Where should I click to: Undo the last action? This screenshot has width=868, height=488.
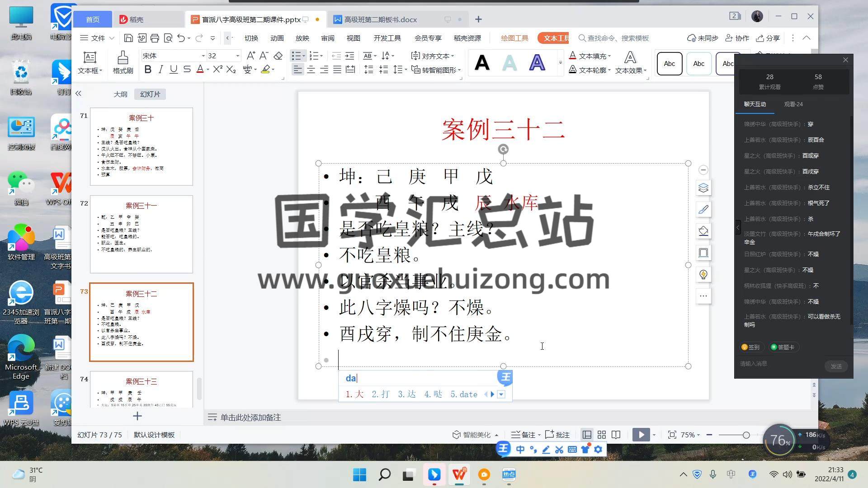(181, 38)
